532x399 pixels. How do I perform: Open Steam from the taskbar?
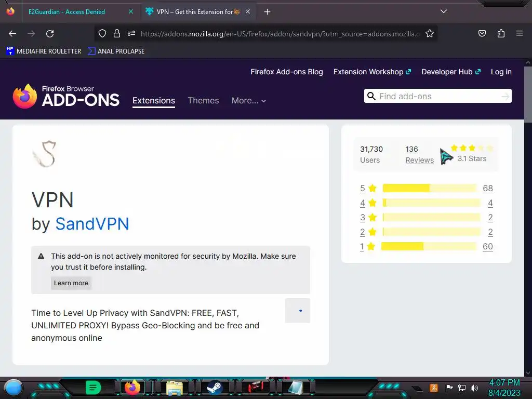point(215,388)
